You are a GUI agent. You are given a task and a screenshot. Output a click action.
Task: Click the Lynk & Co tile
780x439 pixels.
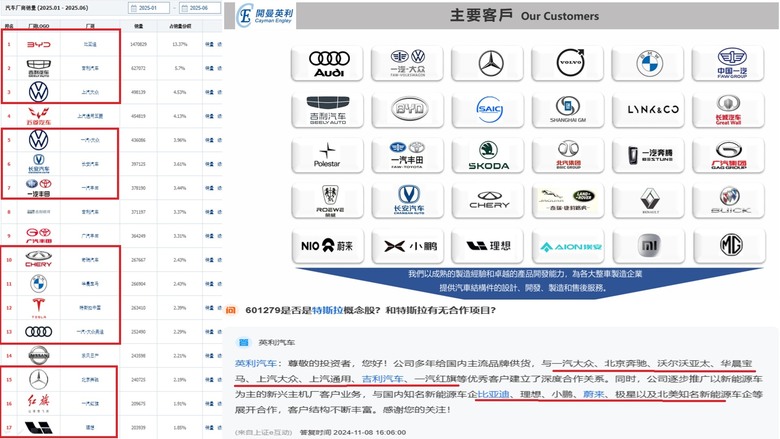(x=648, y=110)
